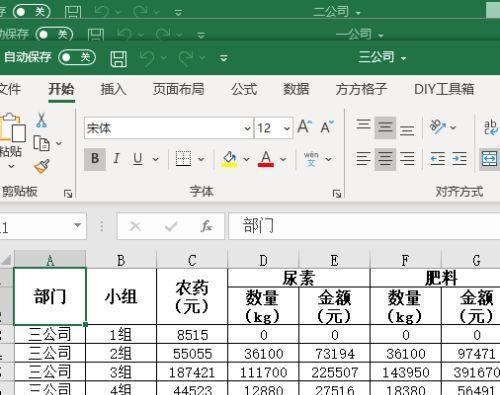Image resolution: width=500 pixels, height=395 pixels.
Task: Switch to the 插入 ribbon tab
Action: click(x=113, y=89)
